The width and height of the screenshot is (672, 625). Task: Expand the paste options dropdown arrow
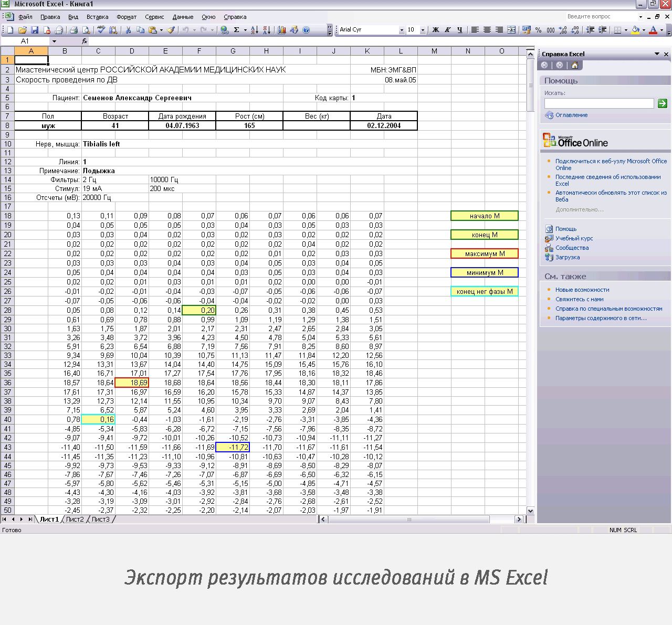pyautogui.click(x=161, y=30)
